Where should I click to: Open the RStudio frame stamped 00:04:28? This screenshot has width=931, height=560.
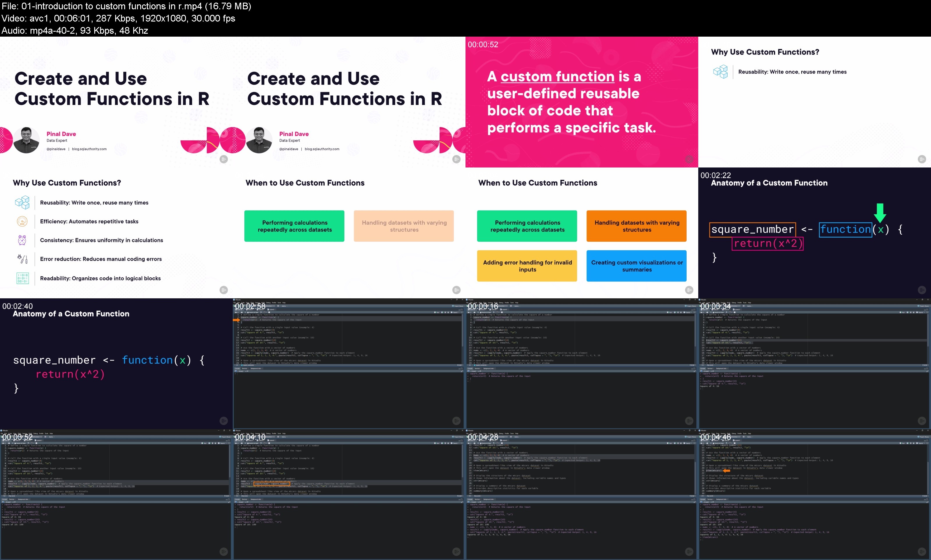(x=582, y=494)
